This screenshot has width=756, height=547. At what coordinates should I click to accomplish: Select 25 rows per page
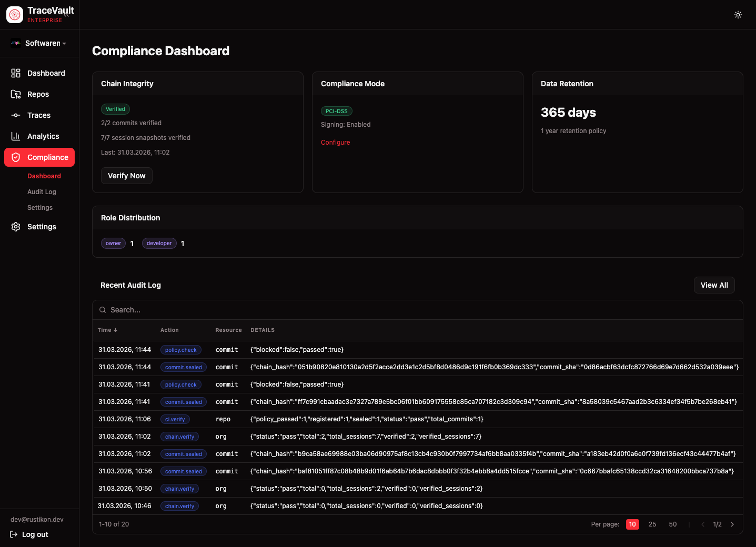click(x=652, y=524)
